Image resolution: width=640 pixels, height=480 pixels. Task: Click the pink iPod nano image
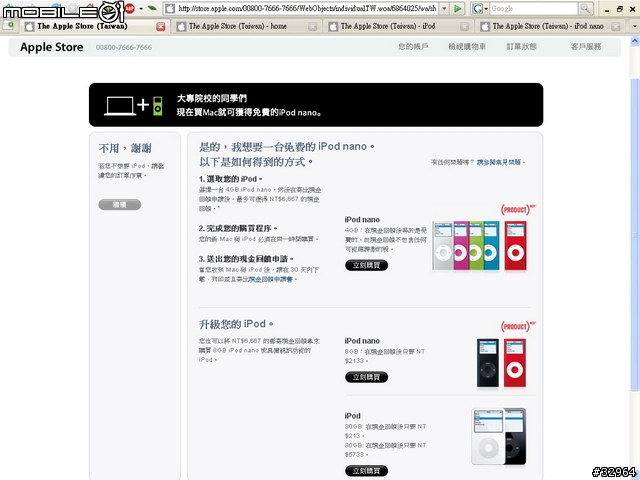pyautogui.click(x=461, y=246)
